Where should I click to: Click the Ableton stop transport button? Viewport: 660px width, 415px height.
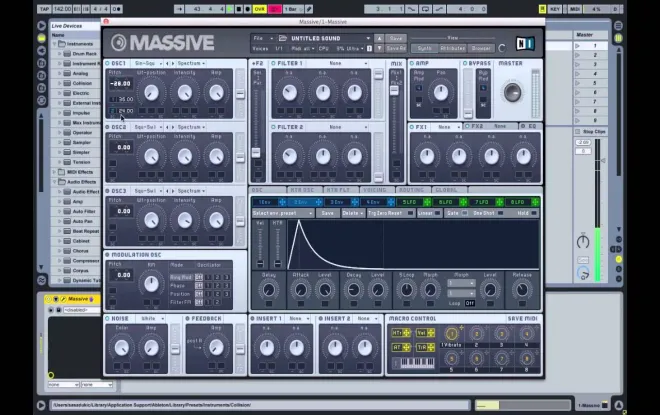pyautogui.click(x=239, y=9)
